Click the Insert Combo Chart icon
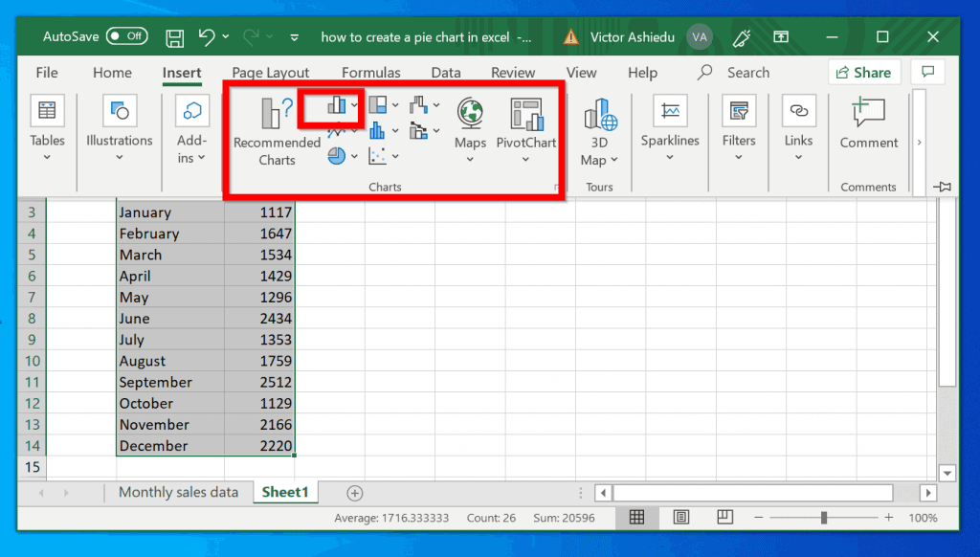 coord(419,131)
